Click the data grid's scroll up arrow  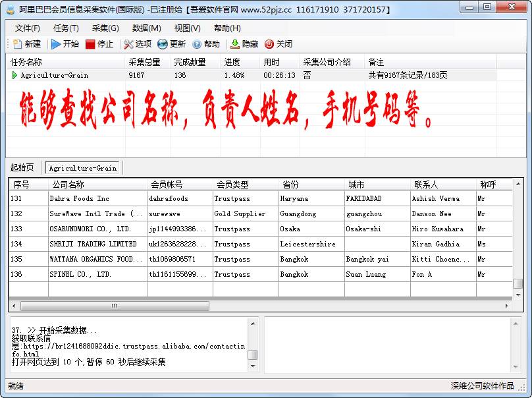(x=518, y=184)
